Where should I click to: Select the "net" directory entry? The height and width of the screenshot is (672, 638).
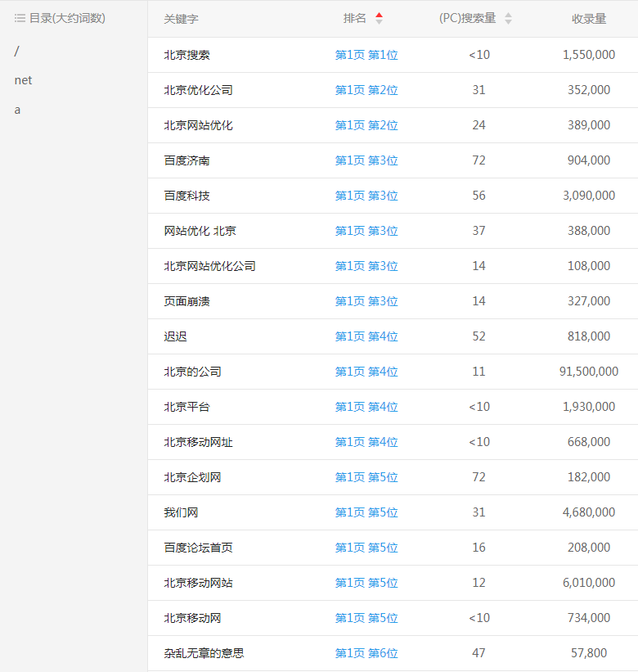click(x=23, y=80)
